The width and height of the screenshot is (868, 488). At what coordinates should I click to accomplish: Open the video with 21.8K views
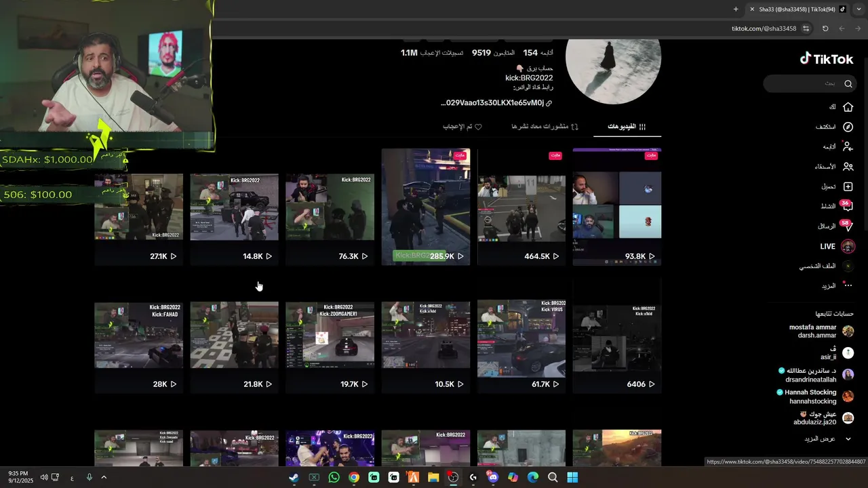(234, 335)
